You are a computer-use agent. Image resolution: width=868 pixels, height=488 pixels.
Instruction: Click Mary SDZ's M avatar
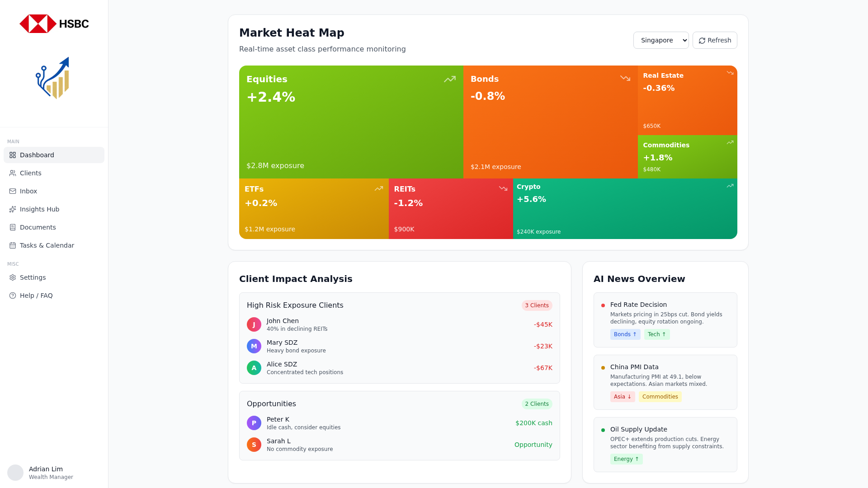click(x=254, y=346)
